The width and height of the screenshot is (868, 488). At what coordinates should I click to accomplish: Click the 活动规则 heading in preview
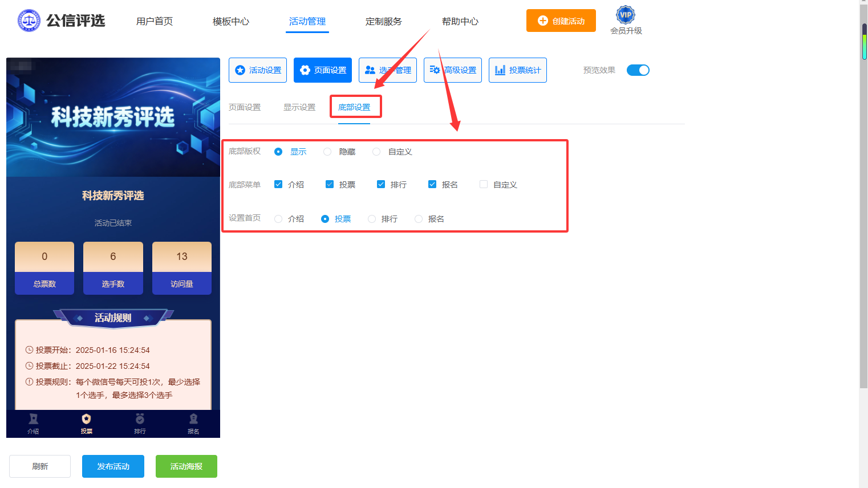point(113,318)
